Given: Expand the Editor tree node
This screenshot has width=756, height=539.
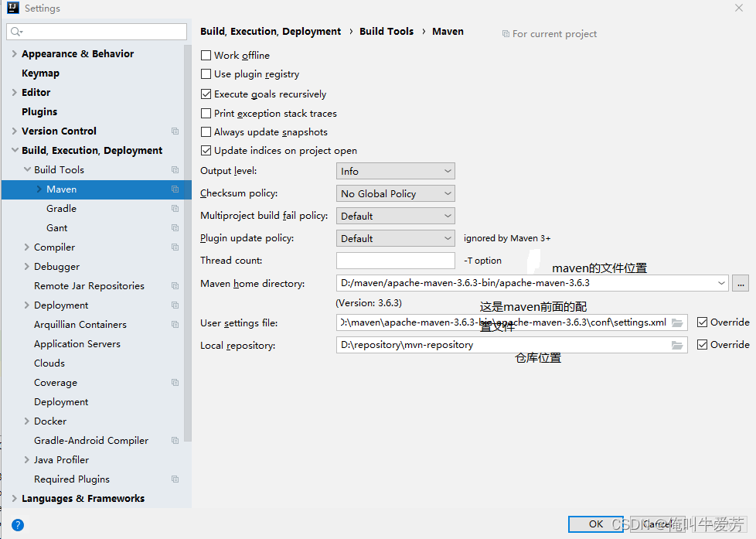Looking at the screenshot, I should 15,92.
